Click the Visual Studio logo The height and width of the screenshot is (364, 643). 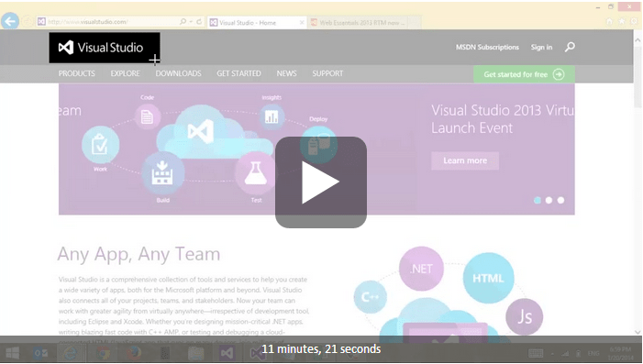(105, 48)
